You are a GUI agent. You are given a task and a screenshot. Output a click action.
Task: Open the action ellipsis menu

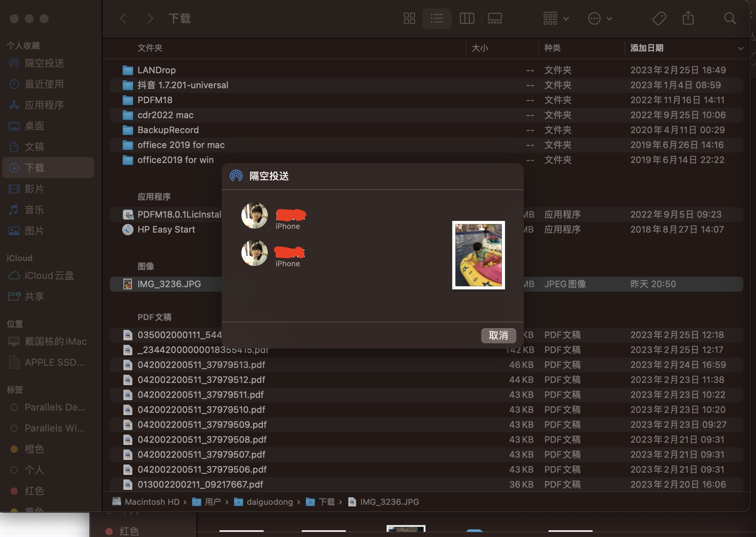[x=600, y=18]
